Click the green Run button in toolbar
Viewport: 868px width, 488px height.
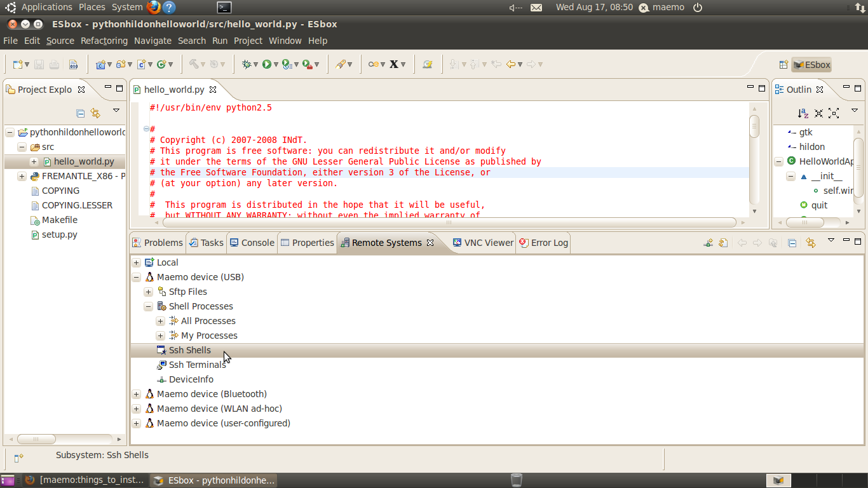pyautogui.click(x=267, y=64)
